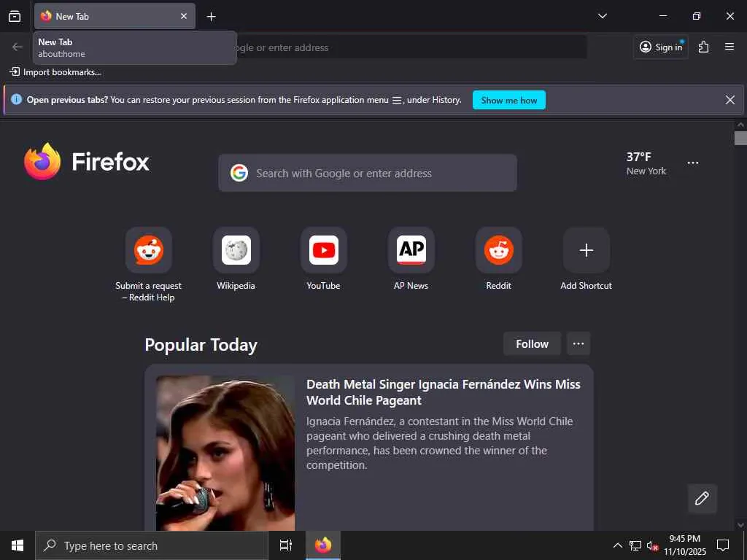Open the Extensions puzzle icon
This screenshot has width=747, height=560.
pos(704,47)
